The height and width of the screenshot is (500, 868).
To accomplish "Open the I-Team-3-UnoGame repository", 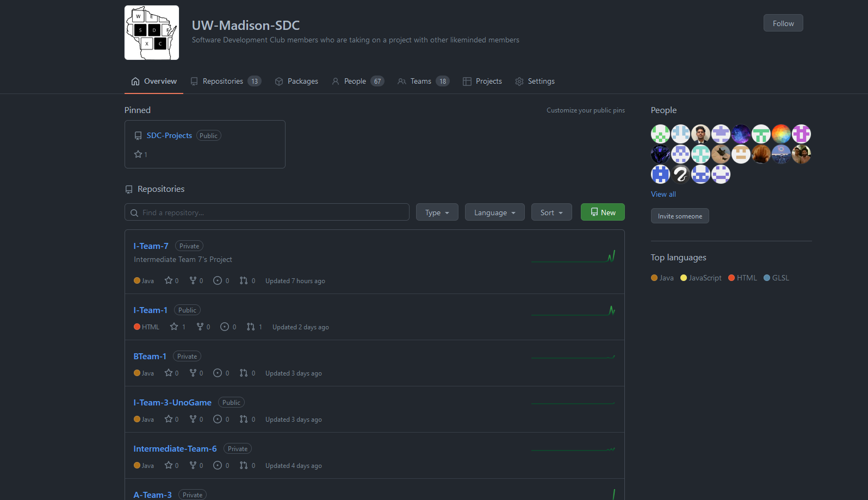I will (x=172, y=402).
